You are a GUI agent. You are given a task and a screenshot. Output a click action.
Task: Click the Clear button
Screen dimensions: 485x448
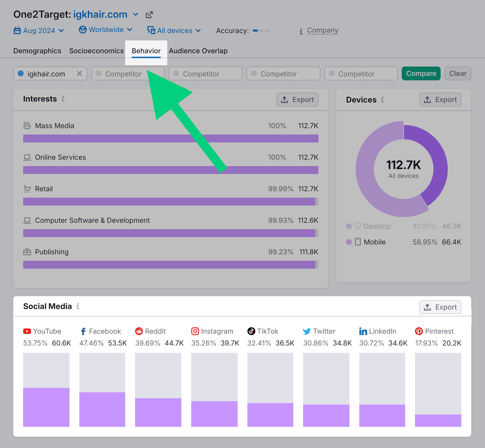(458, 74)
